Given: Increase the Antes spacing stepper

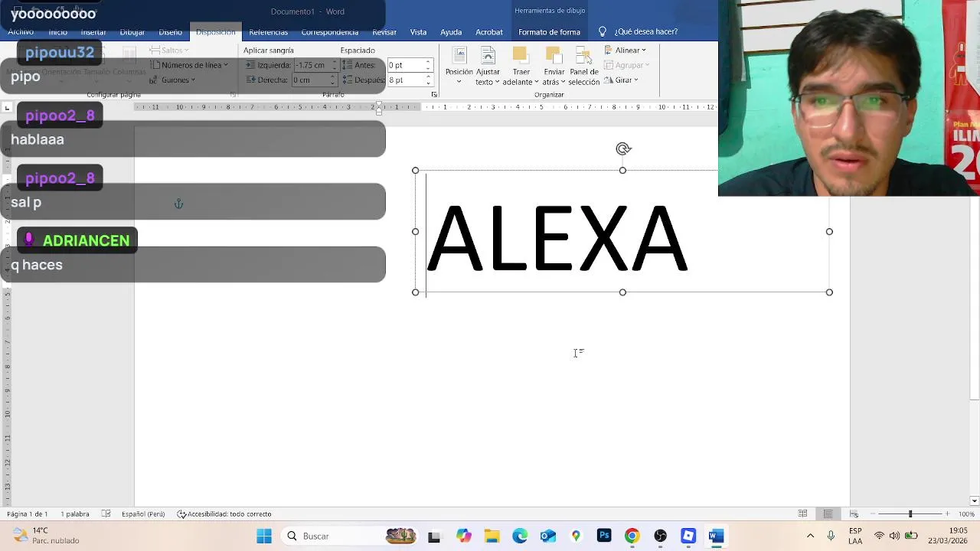Looking at the screenshot, I should point(428,63).
